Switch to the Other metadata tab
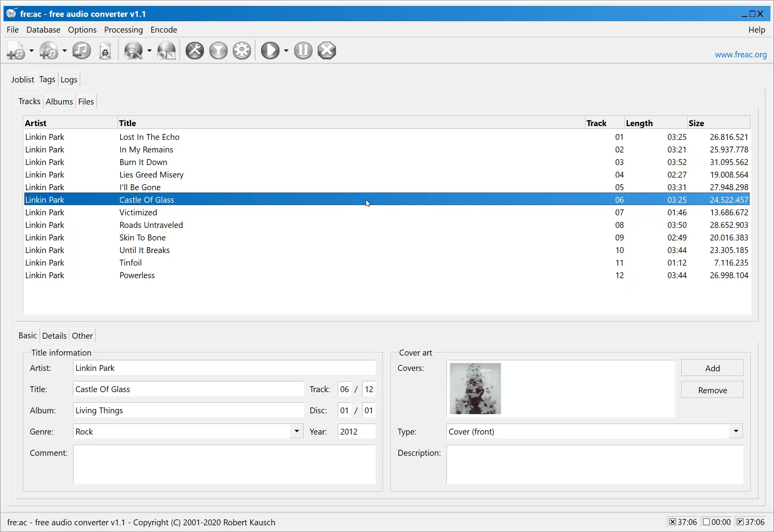This screenshot has height=532, width=774. [x=83, y=336]
